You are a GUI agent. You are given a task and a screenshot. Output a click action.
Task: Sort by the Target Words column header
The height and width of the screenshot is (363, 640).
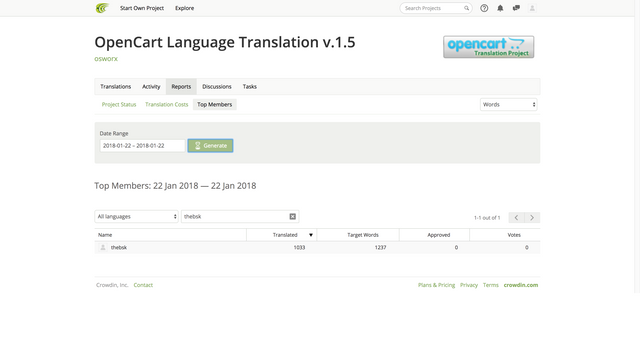pyautogui.click(x=358, y=235)
